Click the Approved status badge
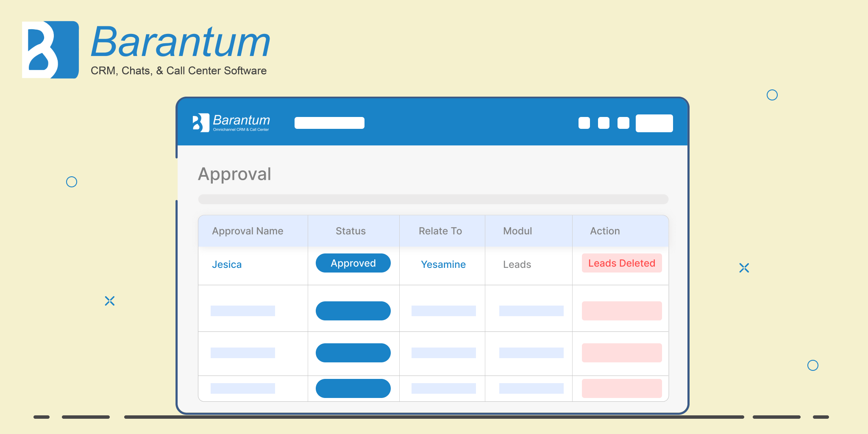 tap(353, 263)
